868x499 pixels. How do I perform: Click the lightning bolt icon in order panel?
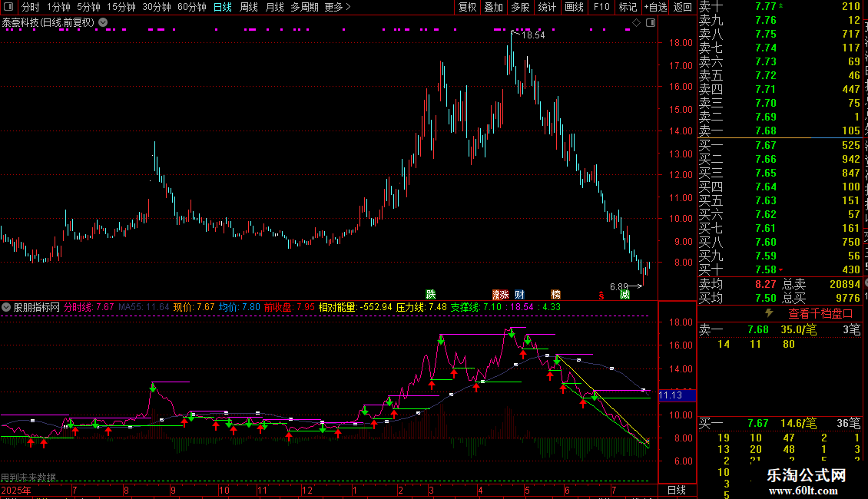pos(769,313)
